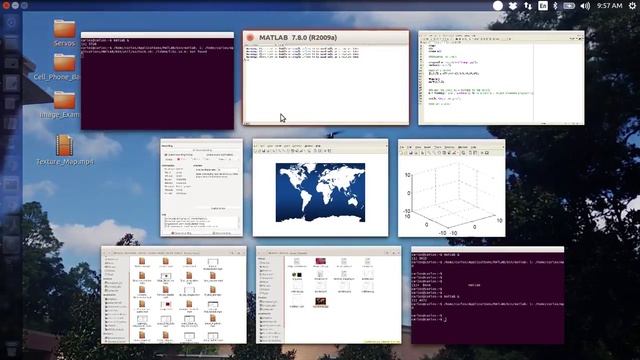
Task: Open the Bluetooth indicator menu
Action: pyautogui.click(x=555, y=6)
